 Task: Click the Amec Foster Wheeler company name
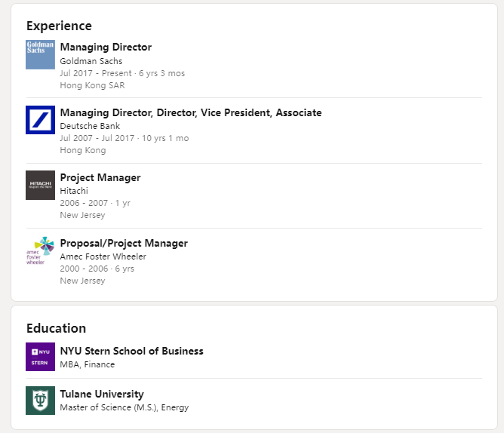pos(103,256)
